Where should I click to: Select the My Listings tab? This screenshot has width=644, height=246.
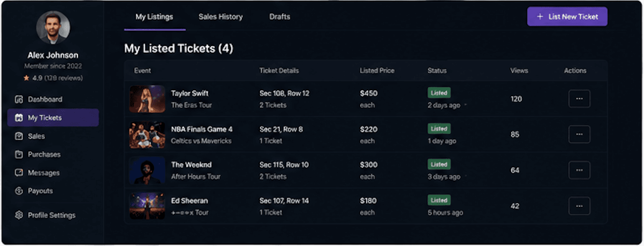pyautogui.click(x=154, y=17)
